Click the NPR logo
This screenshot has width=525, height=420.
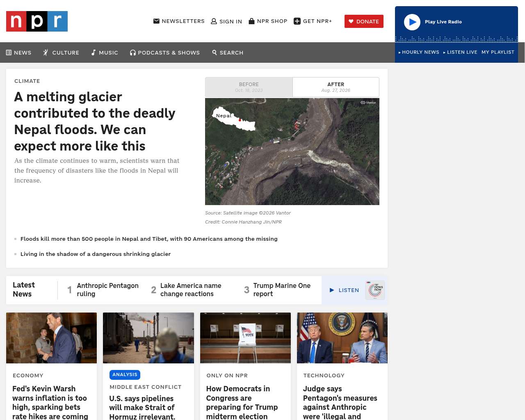pos(37,21)
